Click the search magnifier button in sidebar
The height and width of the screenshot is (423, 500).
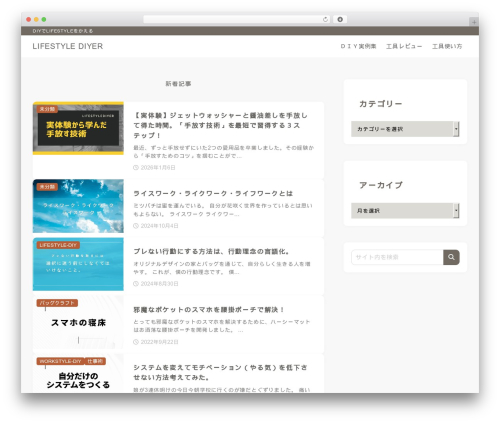451,257
